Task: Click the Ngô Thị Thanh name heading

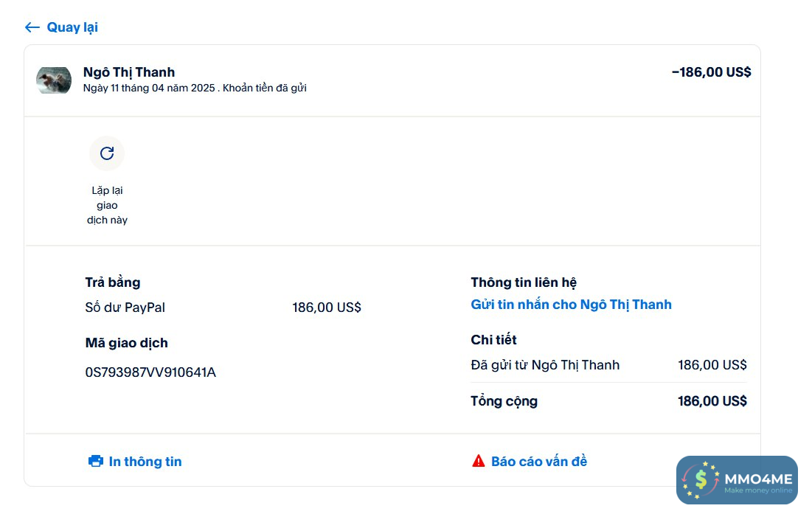Action: [x=129, y=72]
